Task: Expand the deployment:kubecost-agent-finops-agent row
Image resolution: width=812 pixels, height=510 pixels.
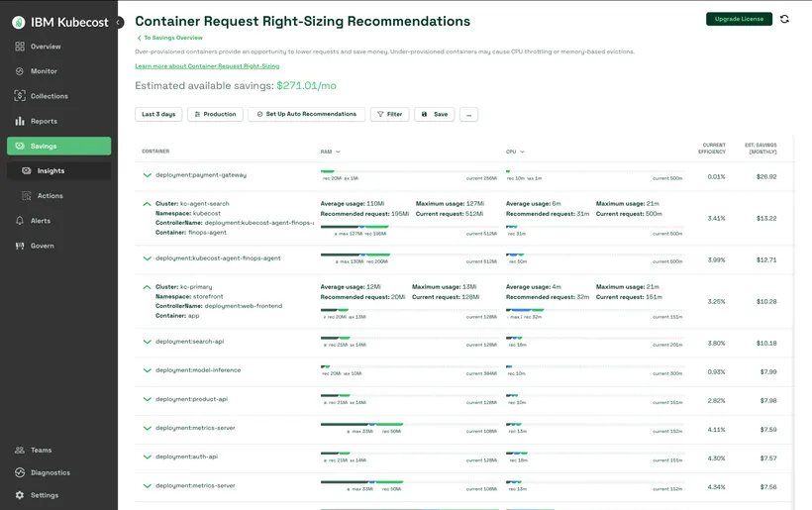Action: click(148, 258)
